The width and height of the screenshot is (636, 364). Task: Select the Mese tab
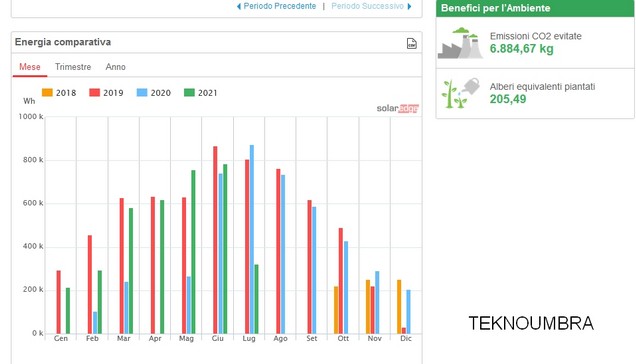[30, 67]
